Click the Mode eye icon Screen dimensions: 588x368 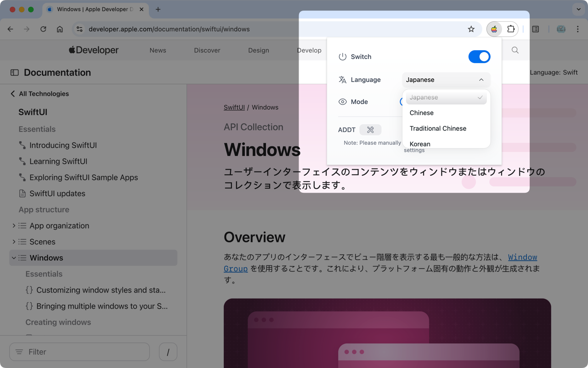(x=343, y=102)
